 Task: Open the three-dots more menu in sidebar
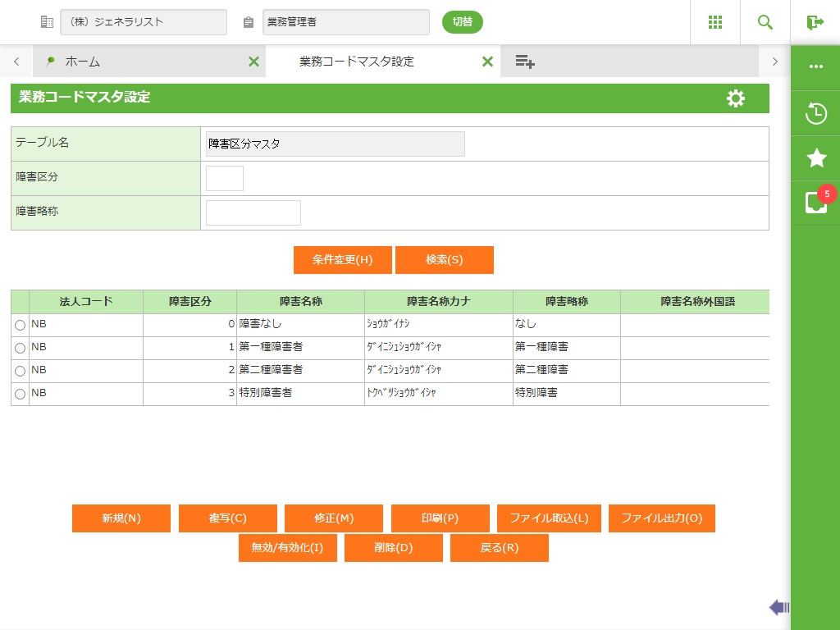coord(815,67)
